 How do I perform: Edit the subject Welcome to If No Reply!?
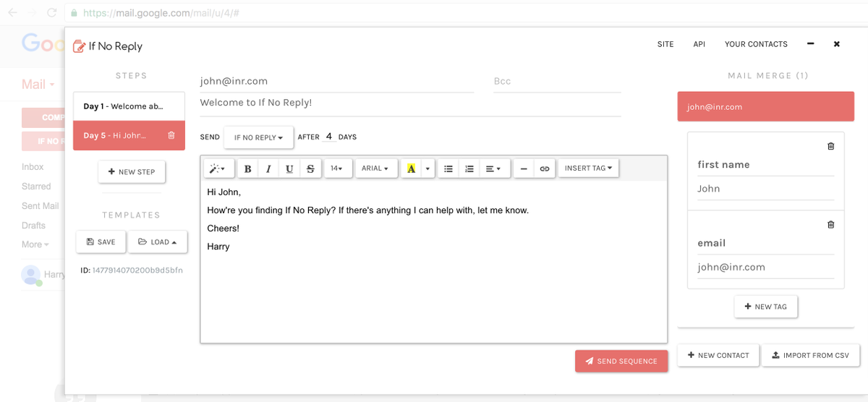pyautogui.click(x=410, y=103)
